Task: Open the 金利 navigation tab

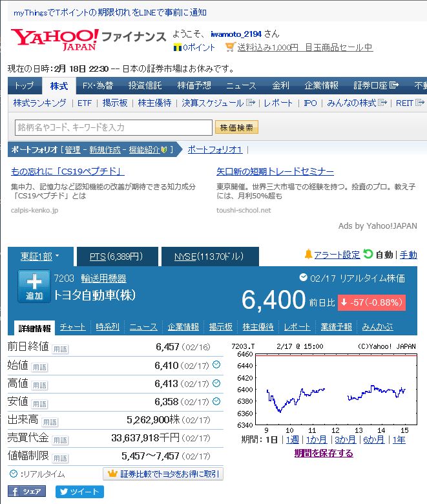Action: tap(280, 85)
